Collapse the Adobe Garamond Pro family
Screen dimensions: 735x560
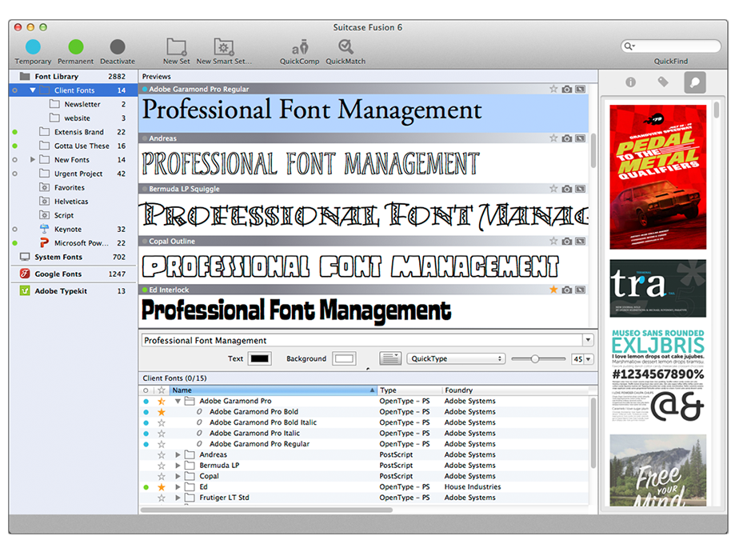[x=178, y=402]
